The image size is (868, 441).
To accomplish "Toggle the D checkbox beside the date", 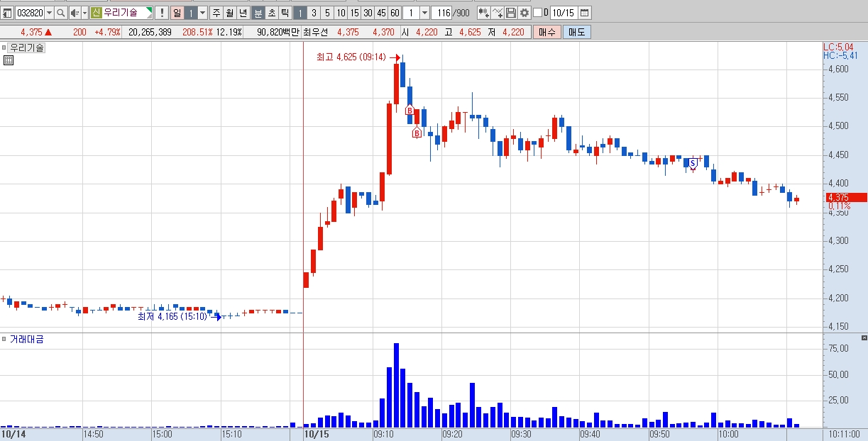I will point(537,13).
